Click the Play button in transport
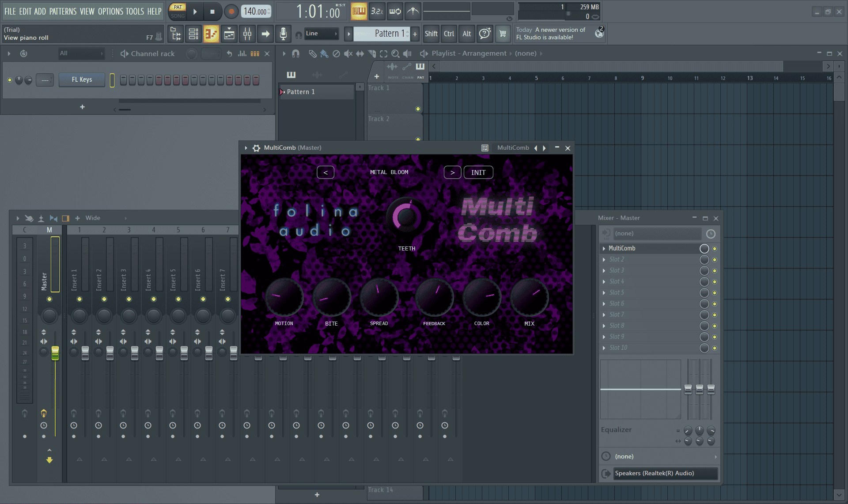The height and width of the screenshot is (504, 848). pyautogui.click(x=195, y=12)
